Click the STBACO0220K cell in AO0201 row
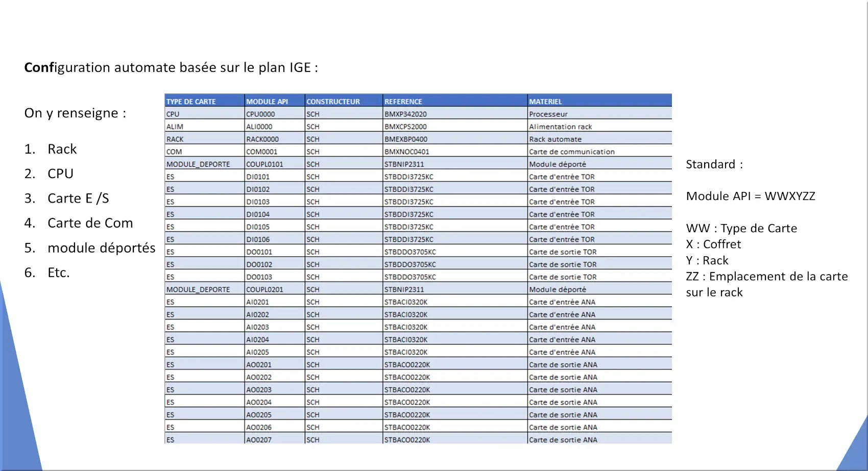The height and width of the screenshot is (471, 868). pyautogui.click(x=455, y=364)
